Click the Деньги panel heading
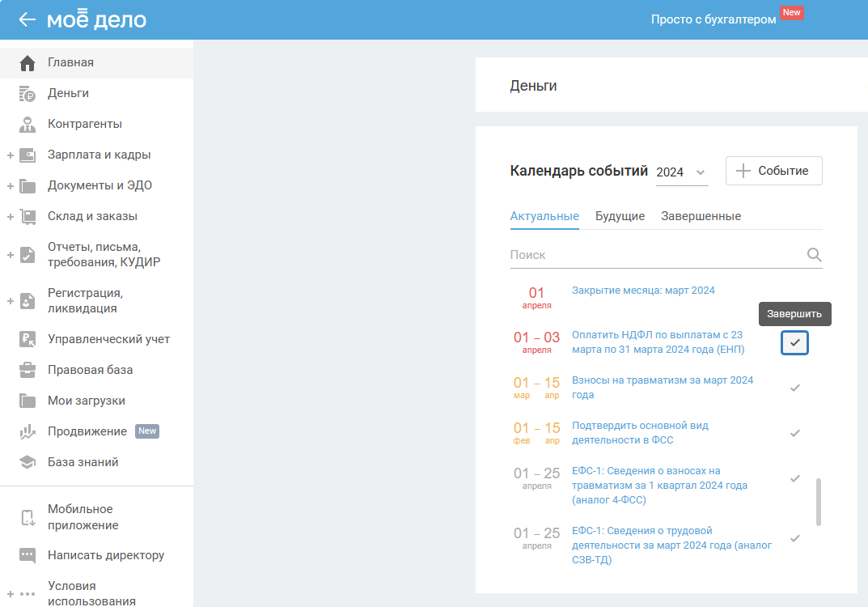868x607 pixels. 533,86
